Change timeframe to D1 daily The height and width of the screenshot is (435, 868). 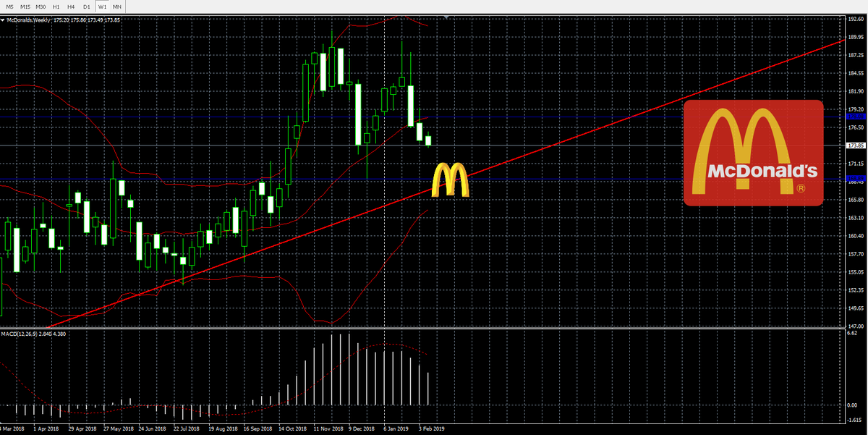[86, 7]
